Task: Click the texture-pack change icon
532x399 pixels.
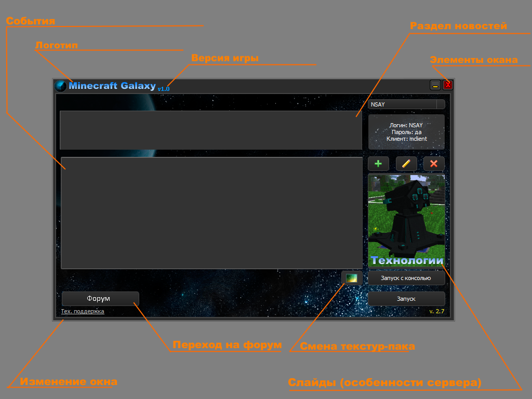Action: coord(352,278)
